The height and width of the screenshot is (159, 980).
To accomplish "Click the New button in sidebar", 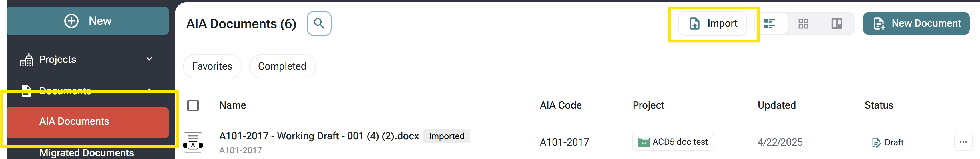I will [88, 21].
